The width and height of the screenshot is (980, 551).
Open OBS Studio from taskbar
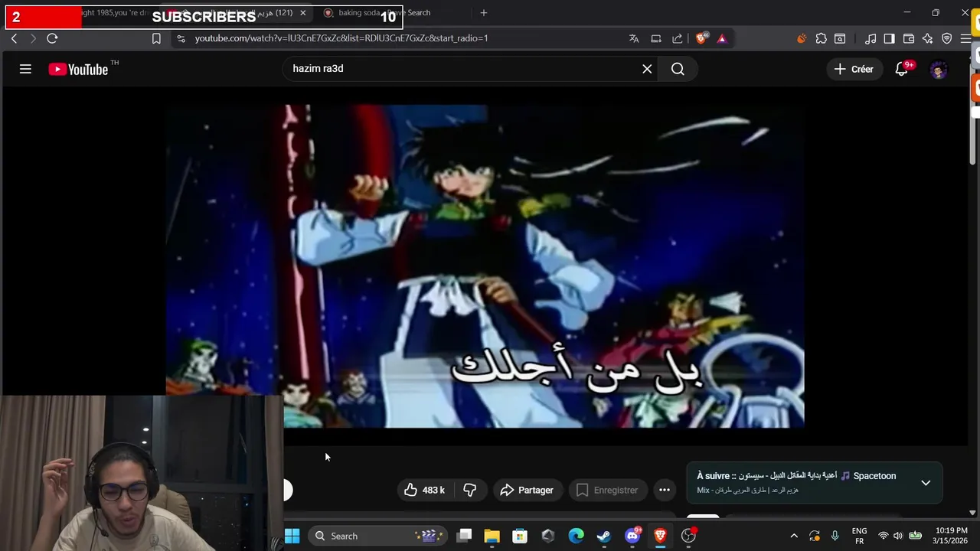(x=688, y=536)
